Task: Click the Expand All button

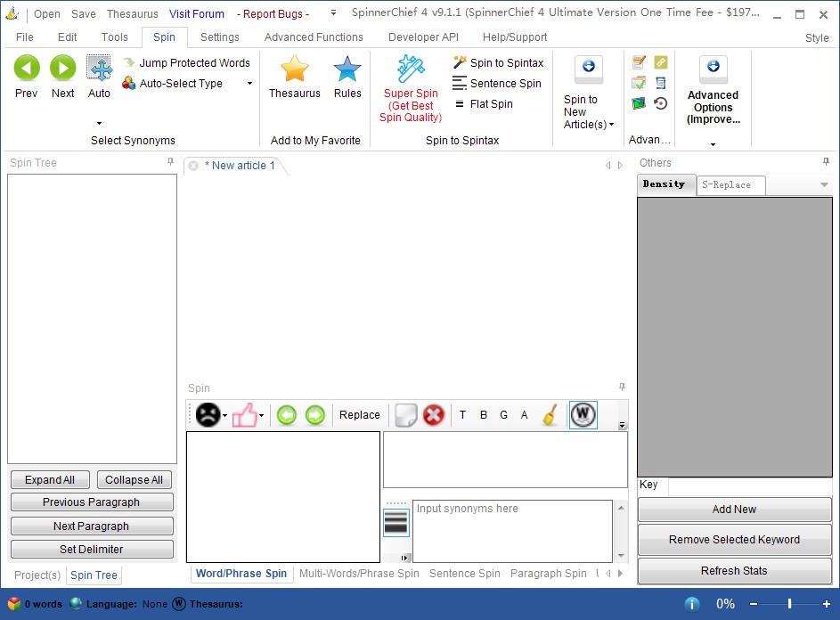Action: point(50,479)
